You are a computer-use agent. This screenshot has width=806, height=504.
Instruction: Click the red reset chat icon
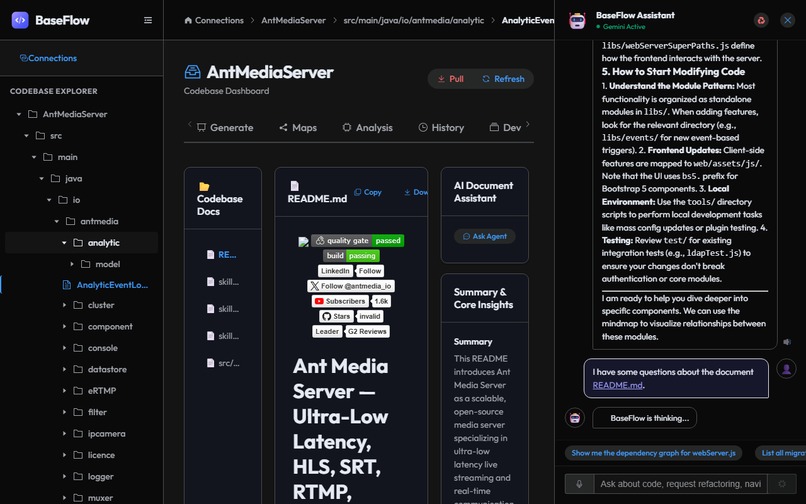point(761,20)
